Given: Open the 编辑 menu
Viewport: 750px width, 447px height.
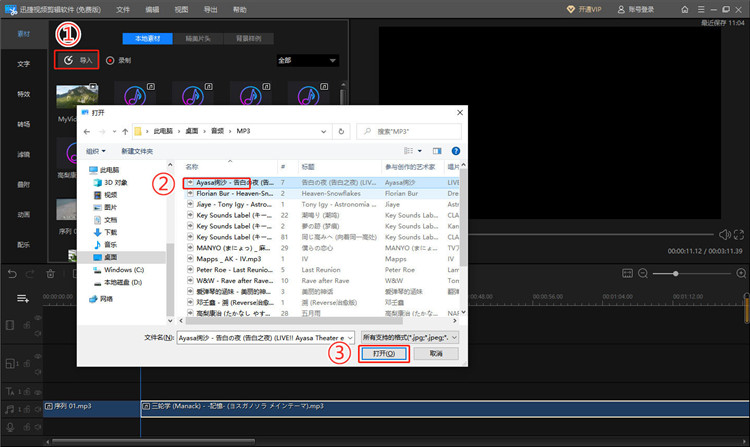Looking at the screenshot, I should pyautogui.click(x=152, y=9).
